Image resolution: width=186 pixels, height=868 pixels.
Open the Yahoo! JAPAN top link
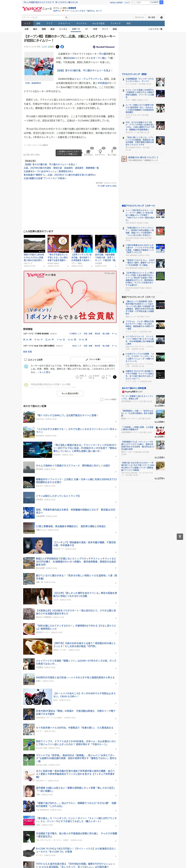[x=116, y=2]
